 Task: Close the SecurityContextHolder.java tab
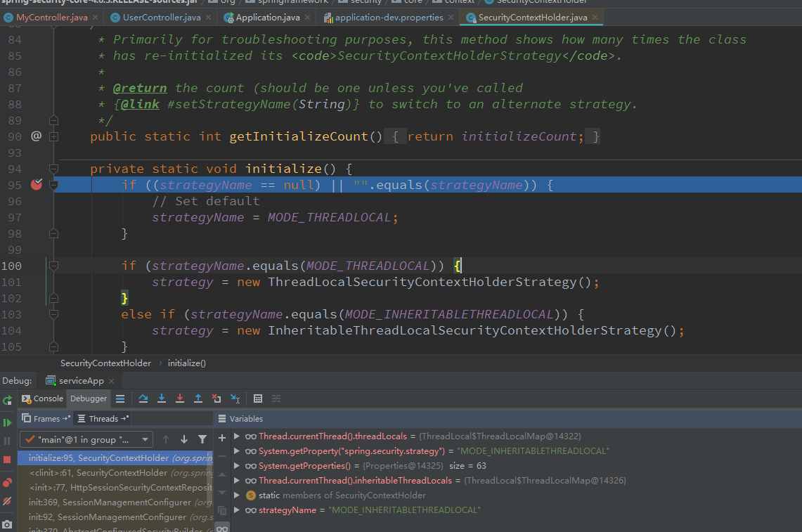(595, 18)
